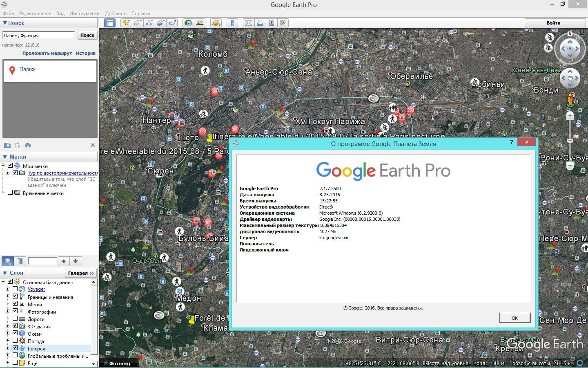The image size is (588, 368).
Task: Click the Print toolbar icon
Action: 260,23
